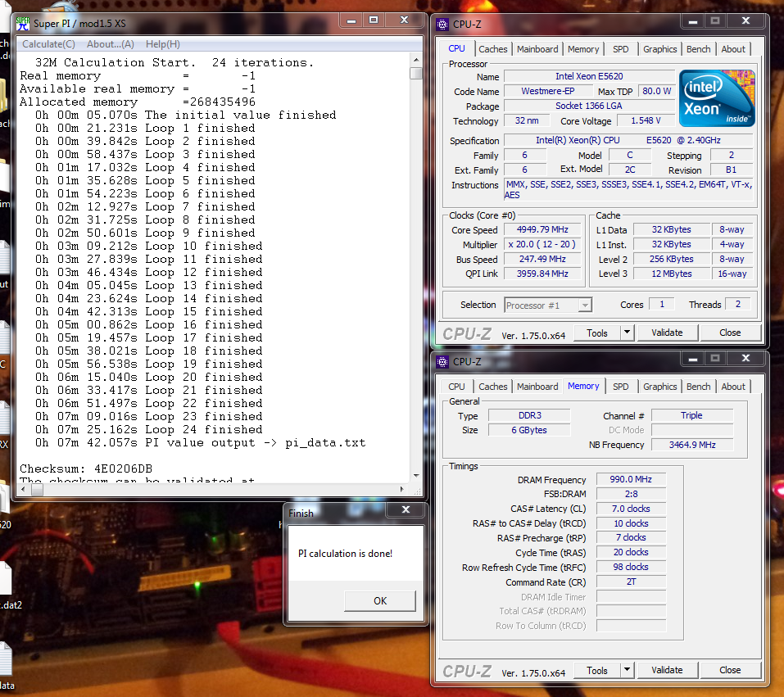Open About tab in bottom CPU-Z window

click(x=733, y=387)
